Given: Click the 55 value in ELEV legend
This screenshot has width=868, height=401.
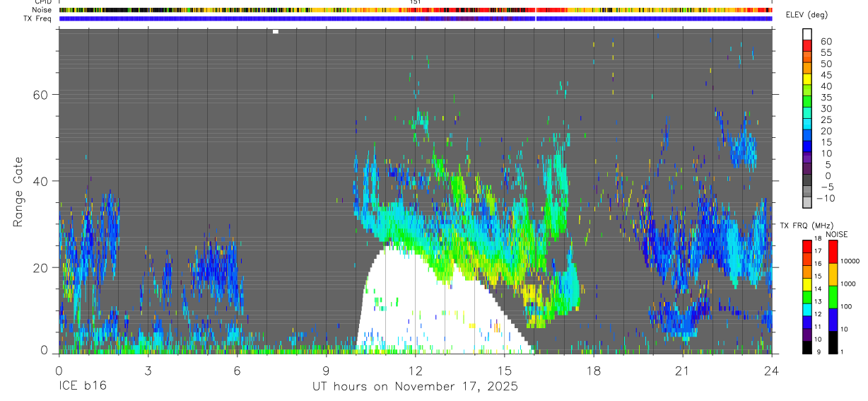Looking at the screenshot, I should click(825, 52).
